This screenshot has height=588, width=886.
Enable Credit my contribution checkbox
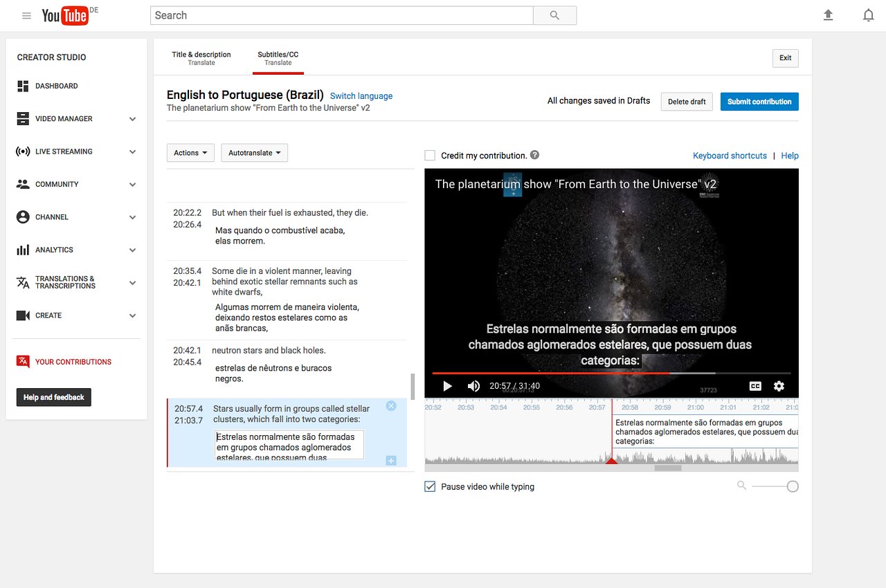click(x=430, y=156)
